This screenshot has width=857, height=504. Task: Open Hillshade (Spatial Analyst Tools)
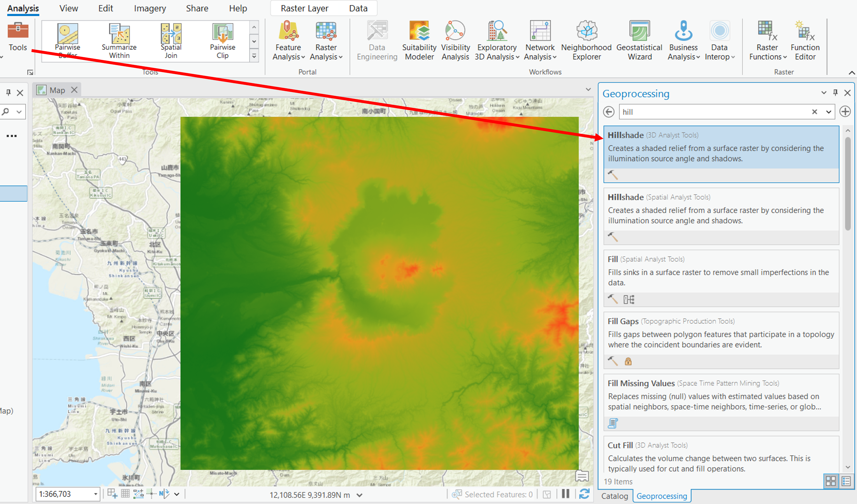(721, 216)
